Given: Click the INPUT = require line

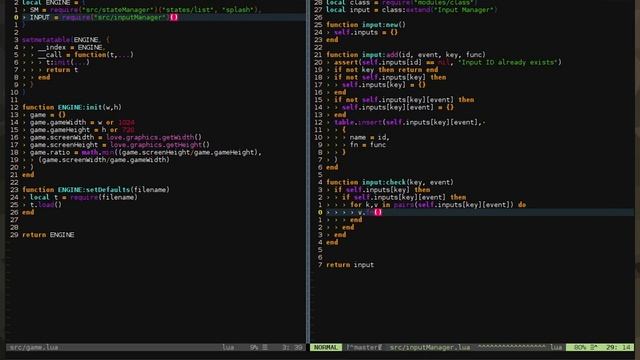Looking at the screenshot, I should point(104,17).
